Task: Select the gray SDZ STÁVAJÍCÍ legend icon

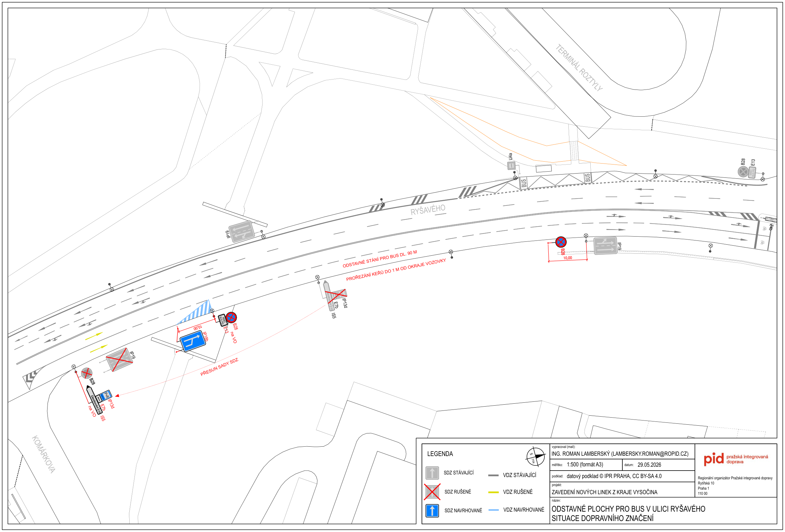Action: coord(432,473)
